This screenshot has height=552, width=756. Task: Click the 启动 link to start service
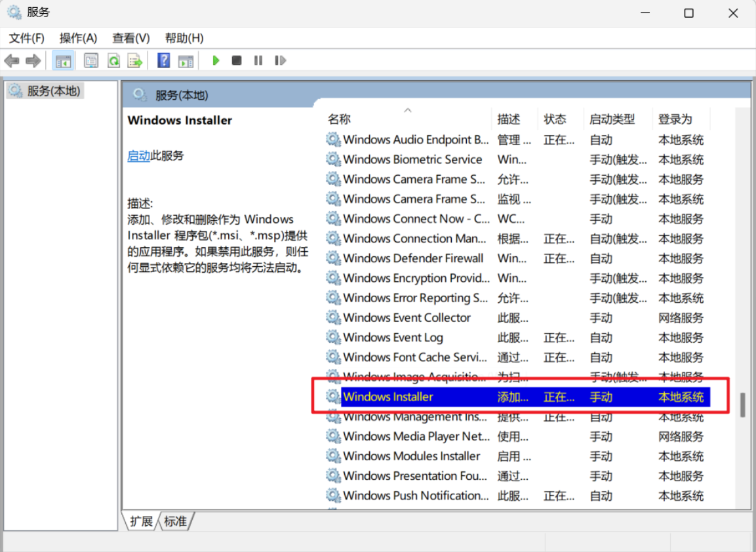click(139, 156)
